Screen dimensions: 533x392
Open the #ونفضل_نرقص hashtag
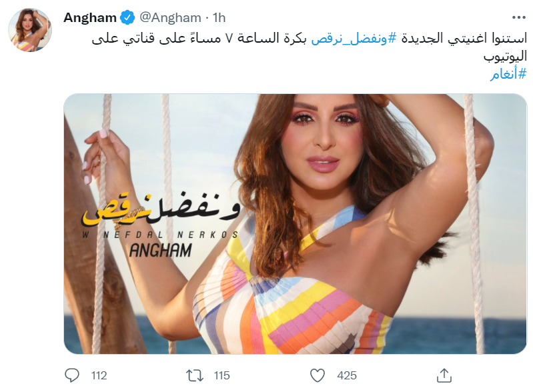[354, 39]
